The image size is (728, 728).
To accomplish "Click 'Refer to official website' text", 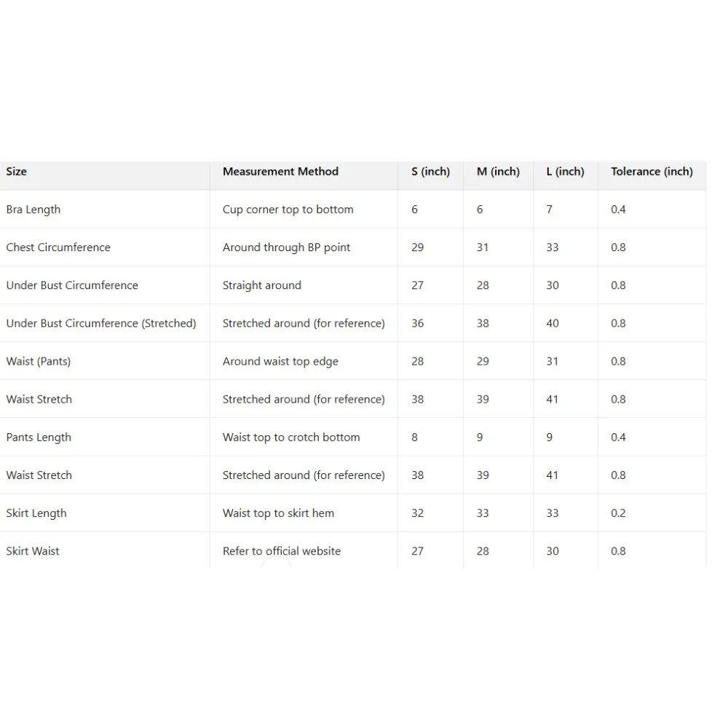I will (282, 551).
